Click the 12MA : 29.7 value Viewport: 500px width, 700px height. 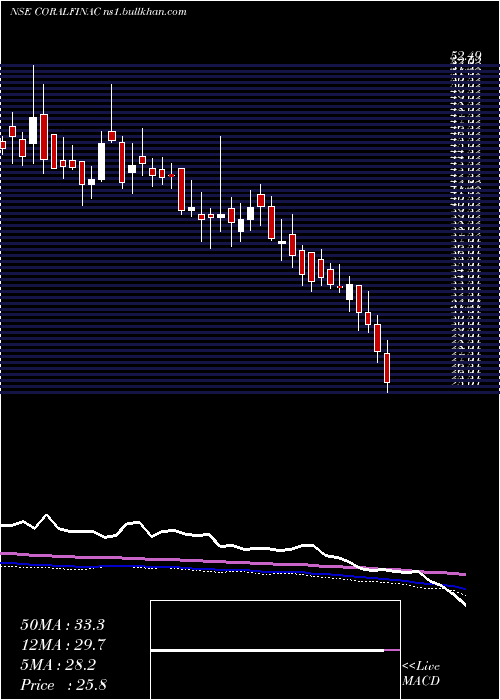pyautogui.click(x=63, y=645)
